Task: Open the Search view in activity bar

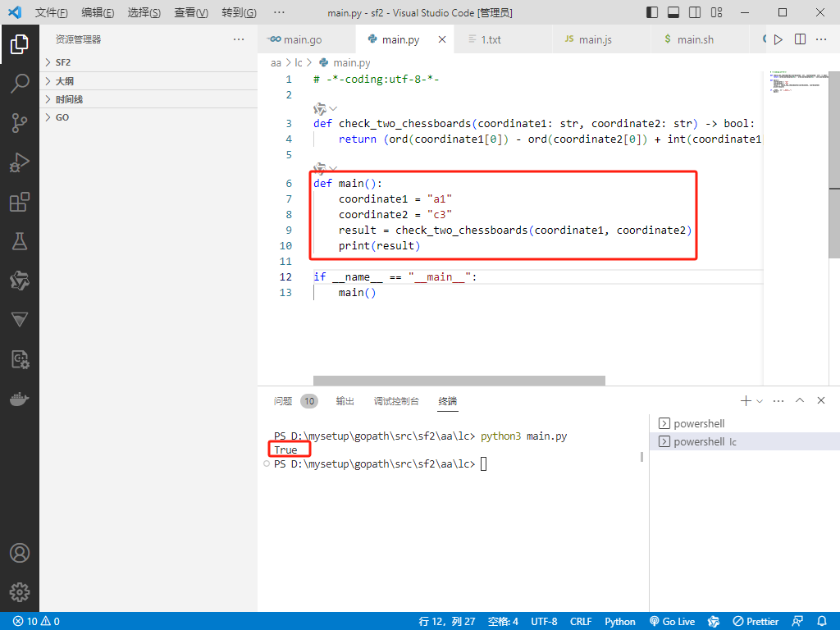Action: click(20, 84)
